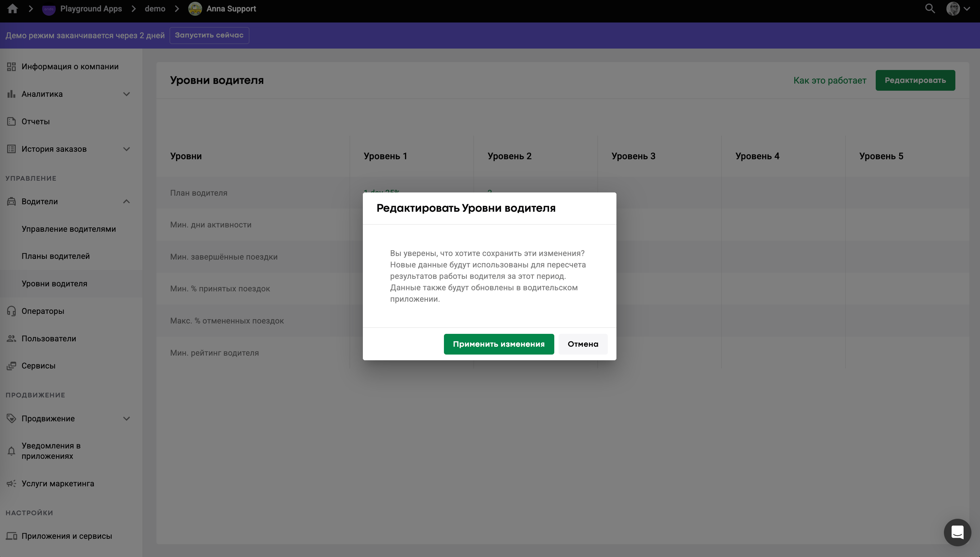
Task: Click the Reports document icon
Action: pos(11,122)
